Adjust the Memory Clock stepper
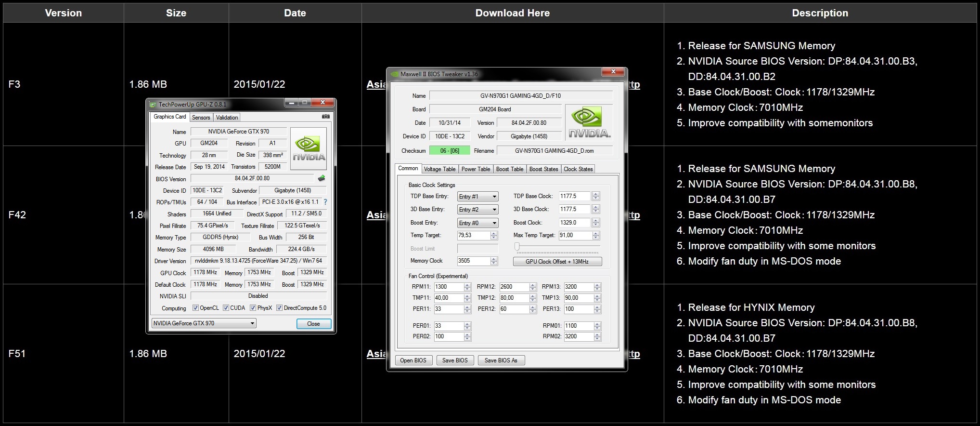This screenshot has width=980, height=426. (494, 261)
